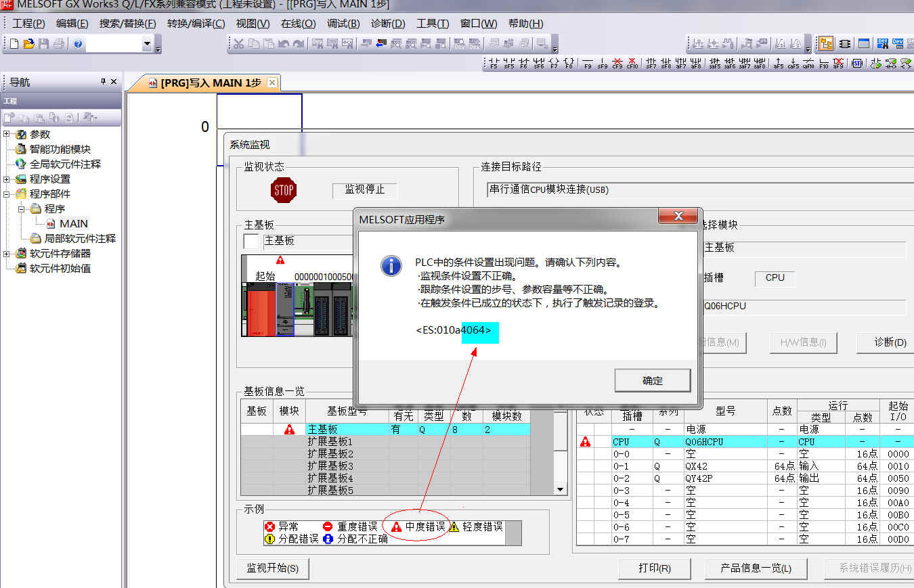This screenshot has width=914, height=588.
Task: Collapse the 程序部件 tree node
Action: (7, 194)
